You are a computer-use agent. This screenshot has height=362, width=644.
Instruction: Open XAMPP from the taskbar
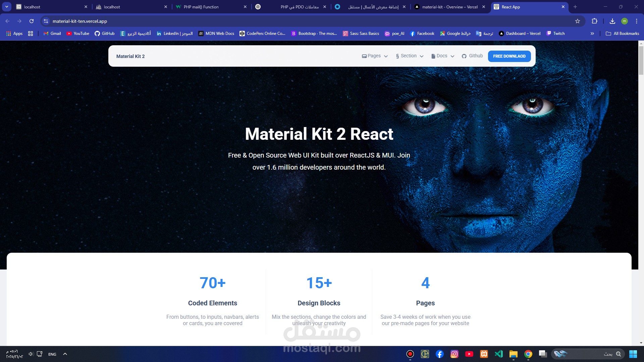484,354
